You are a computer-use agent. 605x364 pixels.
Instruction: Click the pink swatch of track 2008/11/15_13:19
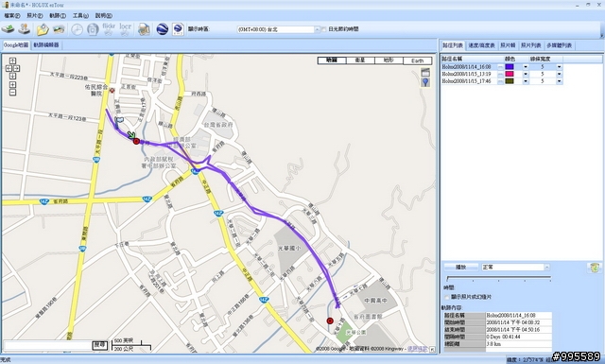click(x=510, y=74)
